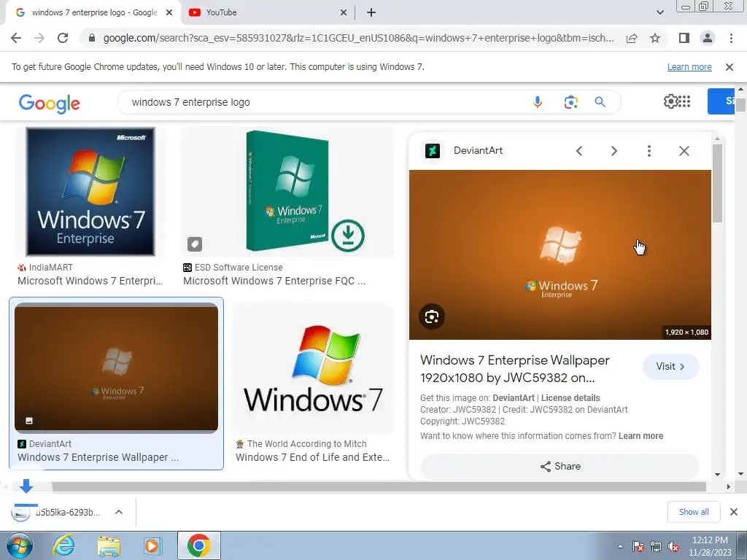The height and width of the screenshot is (560, 747).
Task: Open the tab search dropdown arrow
Action: click(x=659, y=12)
